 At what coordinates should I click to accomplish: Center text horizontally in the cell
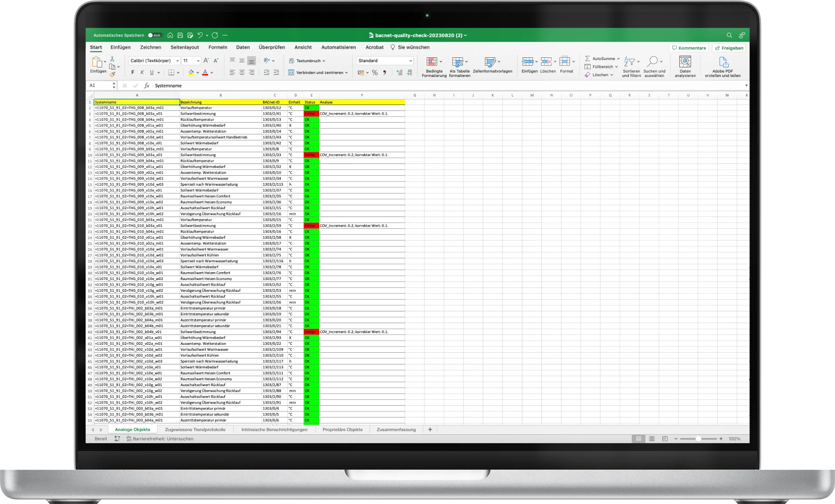click(242, 73)
